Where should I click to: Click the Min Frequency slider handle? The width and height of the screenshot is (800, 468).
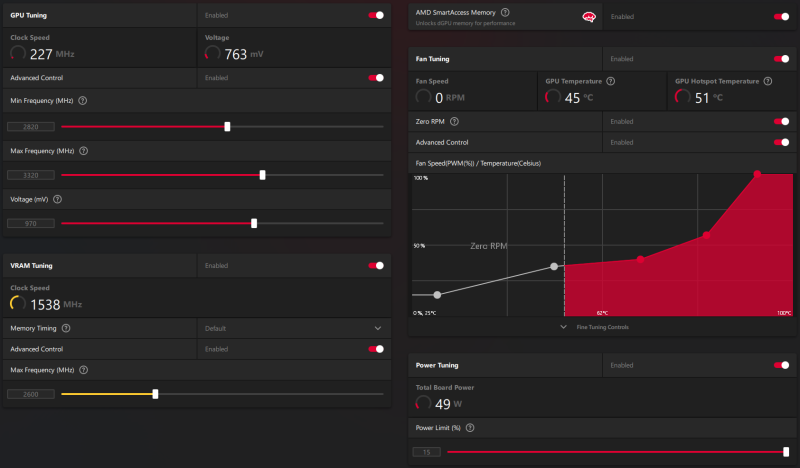point(228,127)
